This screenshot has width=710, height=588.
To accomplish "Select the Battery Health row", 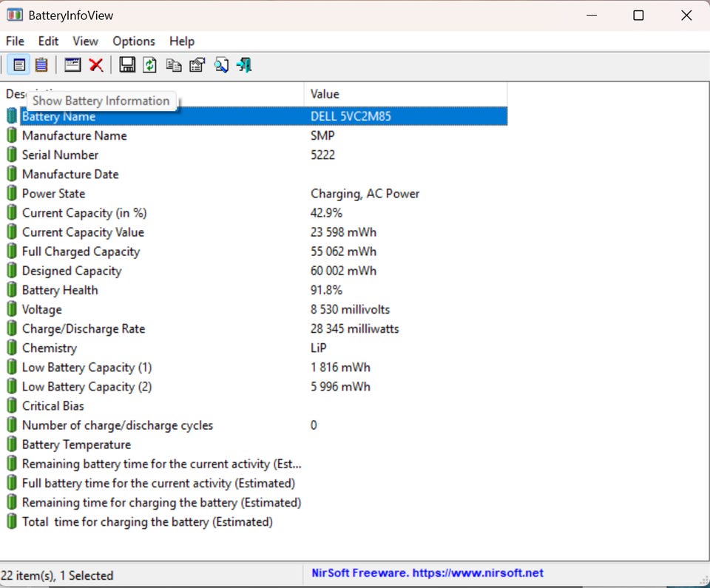I will tap(257, 290).
